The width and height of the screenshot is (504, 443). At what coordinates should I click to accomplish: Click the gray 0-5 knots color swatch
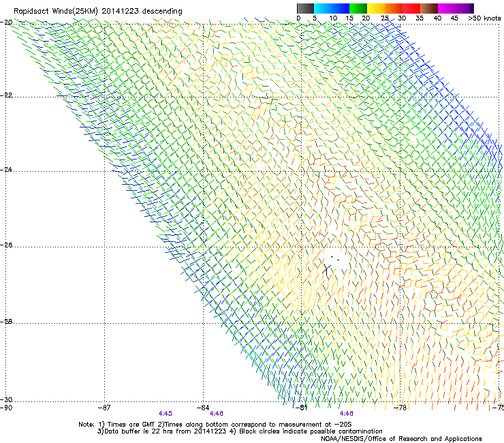pyautogui.click(x=305, y=8)
